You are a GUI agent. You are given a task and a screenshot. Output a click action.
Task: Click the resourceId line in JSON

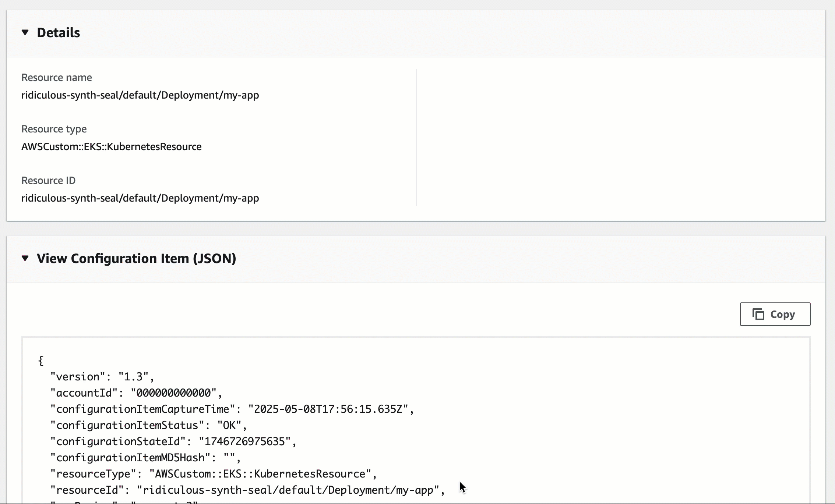[x=247, y=490]
